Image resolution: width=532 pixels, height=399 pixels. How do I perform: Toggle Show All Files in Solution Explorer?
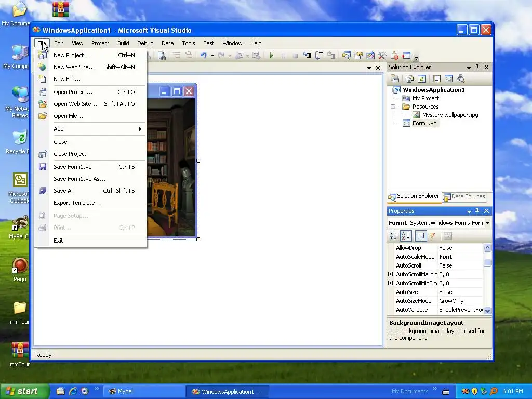410,79
